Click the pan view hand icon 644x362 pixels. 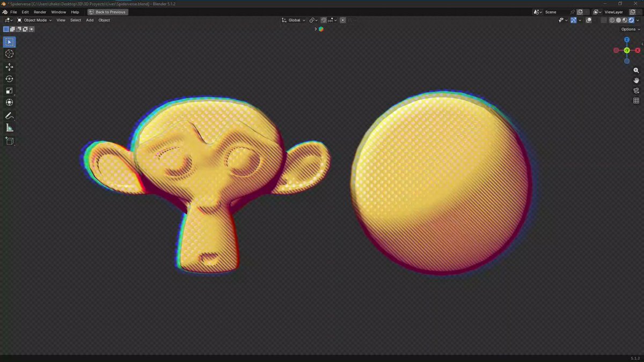(x=636, y=80)
